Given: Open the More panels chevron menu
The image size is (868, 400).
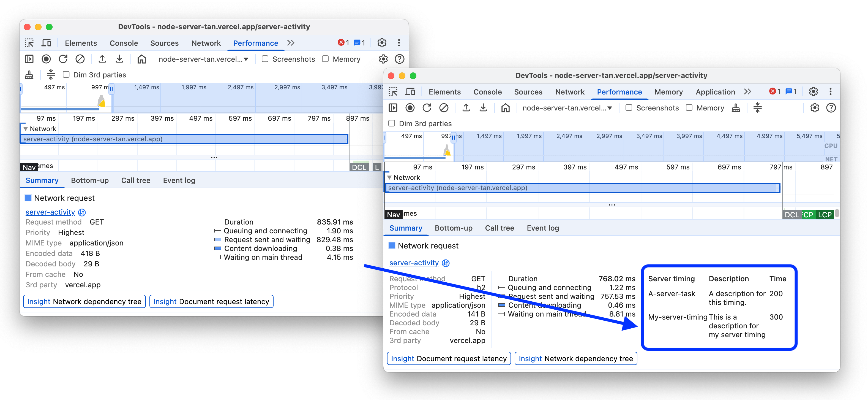Looking at the screenshot, I should point(748,92).
